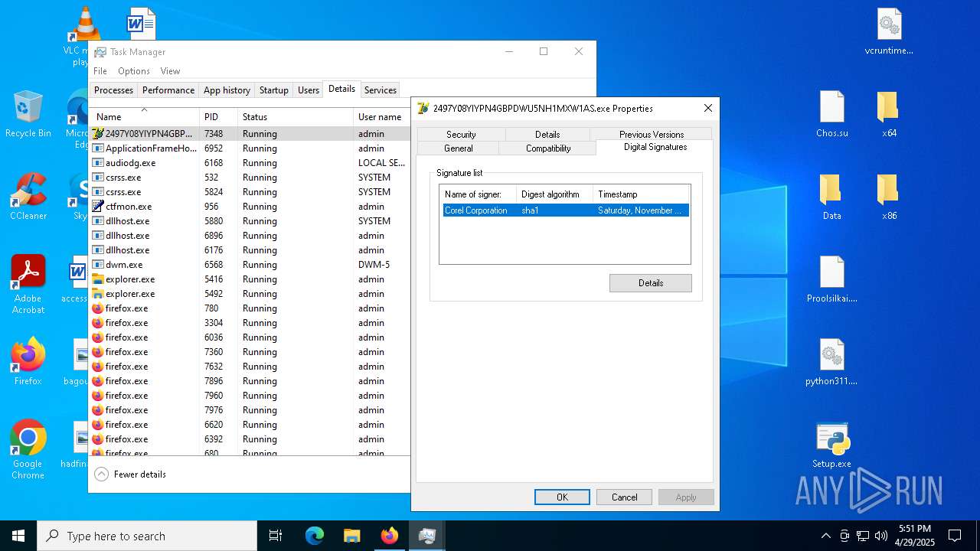
Task: Click the Name of signer column header
Action: click(479, 194)
